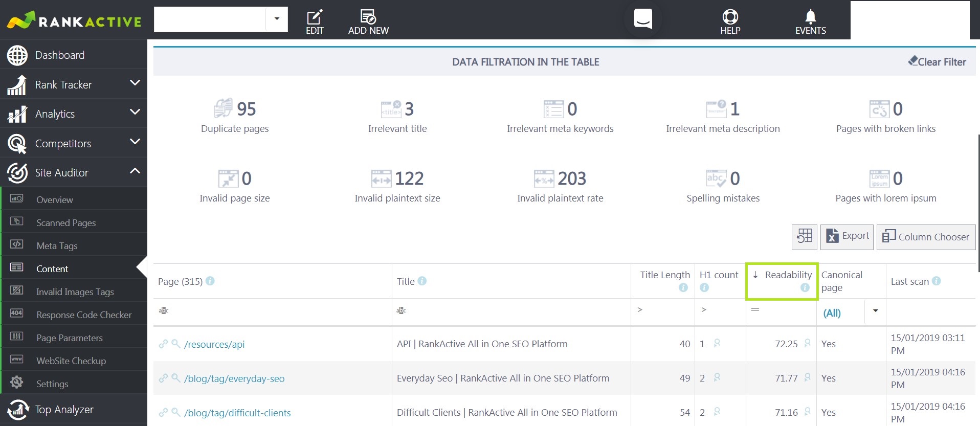Filter by 203 Invalid plaintext rate
This screenshot has width=980, height=426.
click(x=560, y=186)
